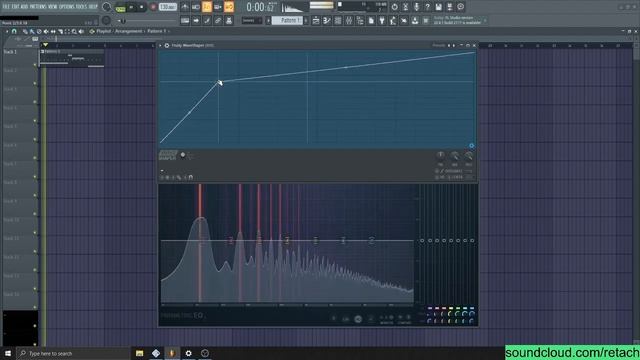Screen dimensions: 640x360
Task: Click the red record button
Action: (153, 7)
